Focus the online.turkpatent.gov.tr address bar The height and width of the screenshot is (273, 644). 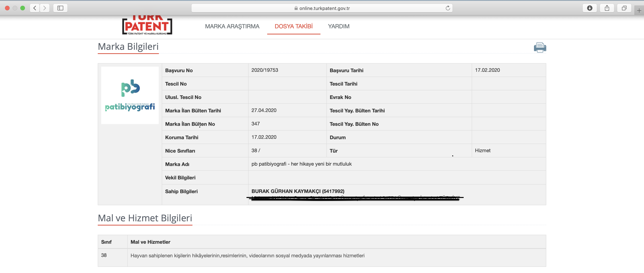322,8
